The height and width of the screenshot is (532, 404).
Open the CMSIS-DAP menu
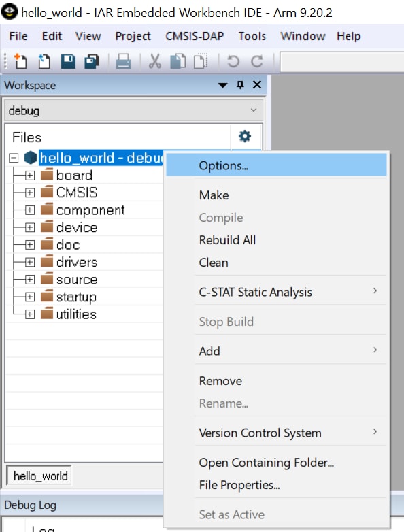tap(195, 36)
